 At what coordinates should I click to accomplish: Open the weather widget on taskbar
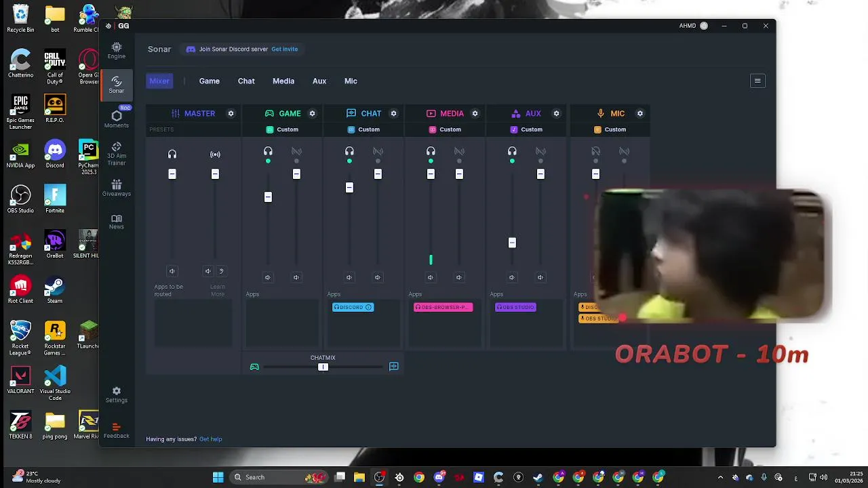[36, 477]
